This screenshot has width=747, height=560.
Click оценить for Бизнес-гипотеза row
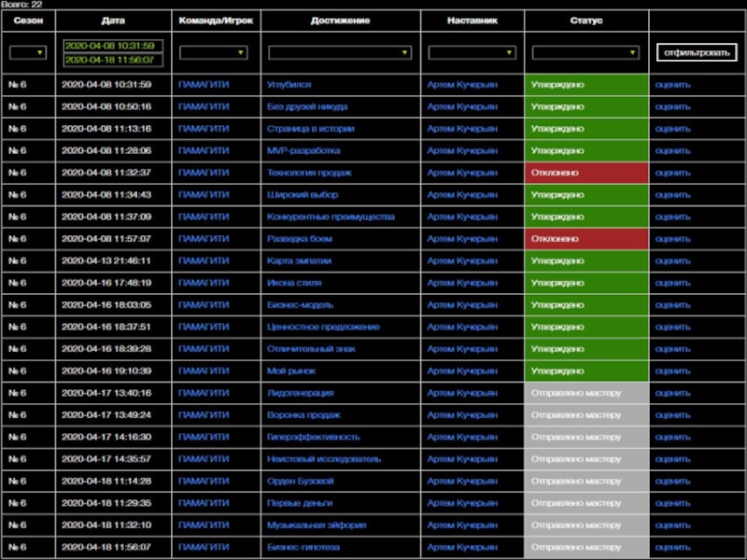[672, 548]
